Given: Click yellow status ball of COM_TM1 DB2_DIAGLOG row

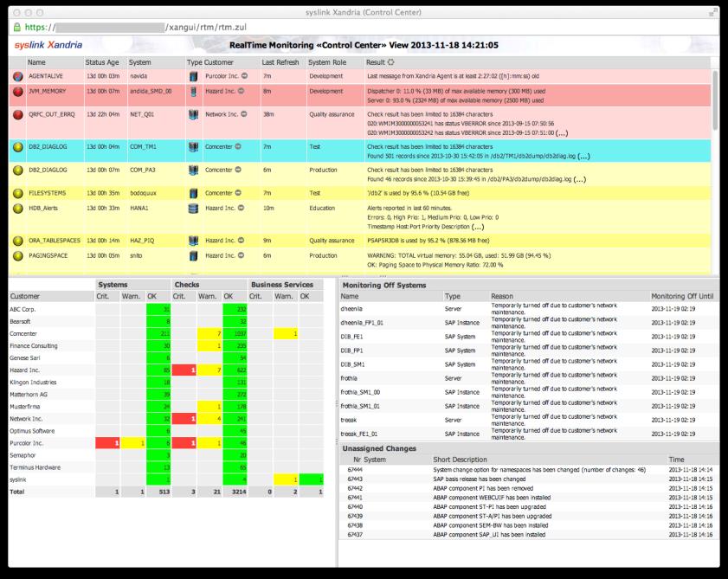Looking at the screenshot, I should tap(18, 147).
